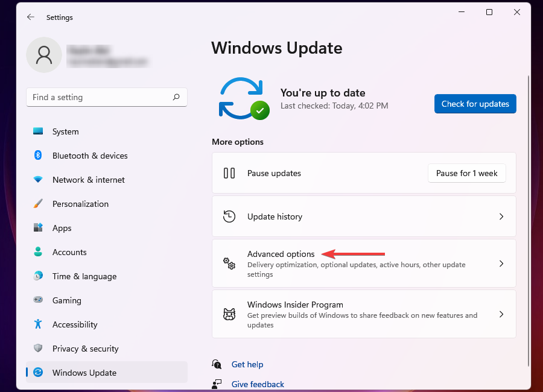This screenshot has height=392, width=543.
Task: Click the Windows Insider cat icon
Action: (229, 314)
